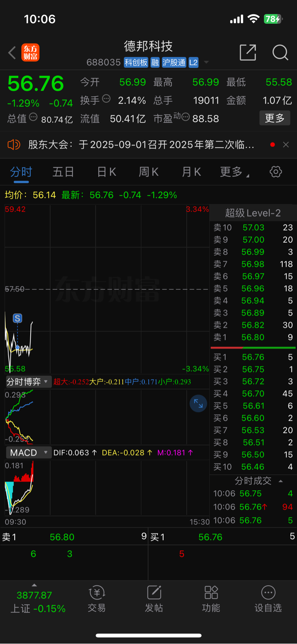The width and height of the screenshot is (297, 644).
Task: Select 卖1 row at 56.80 in order book
Action: point(253,337)
